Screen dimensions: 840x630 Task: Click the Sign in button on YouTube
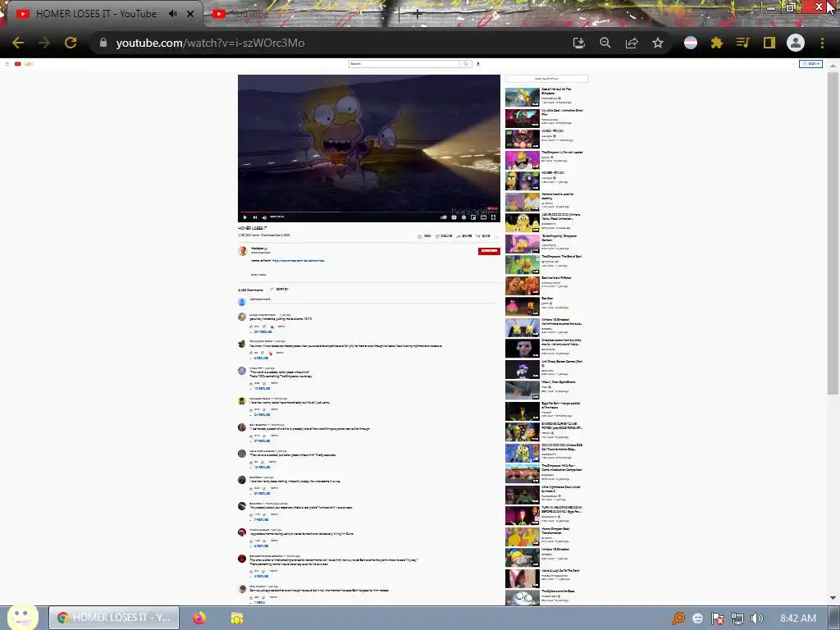pyautogui.click(x=810, y=64)
